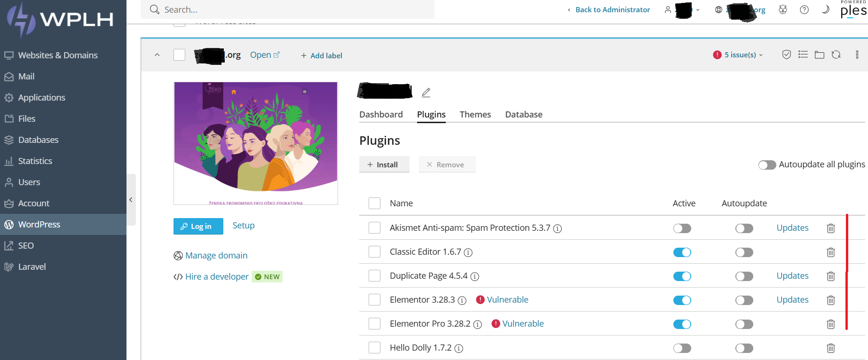Image resolution: width=868 pixels, height=360 pixels.
Task: Click Akismet Updates link
Action: (x=792, y=227)
